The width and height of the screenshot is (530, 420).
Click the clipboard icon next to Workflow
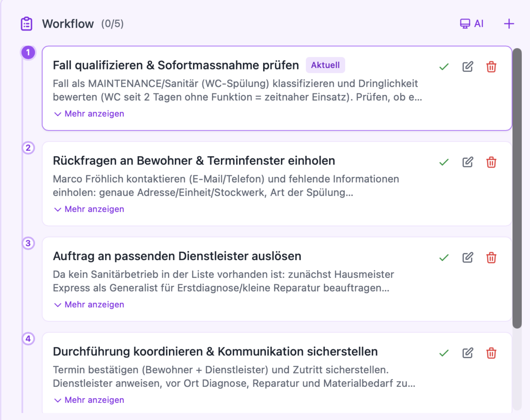(x=26, y=23)
